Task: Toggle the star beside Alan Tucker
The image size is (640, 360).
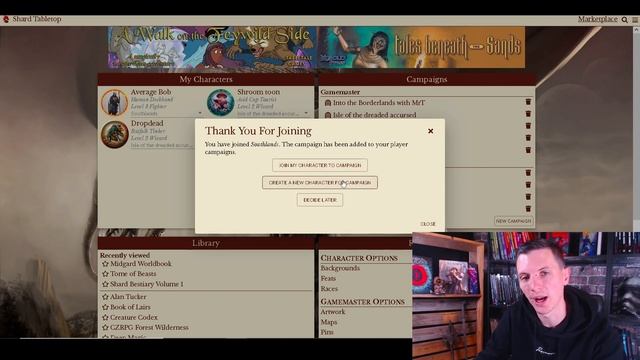Action: 105,297
